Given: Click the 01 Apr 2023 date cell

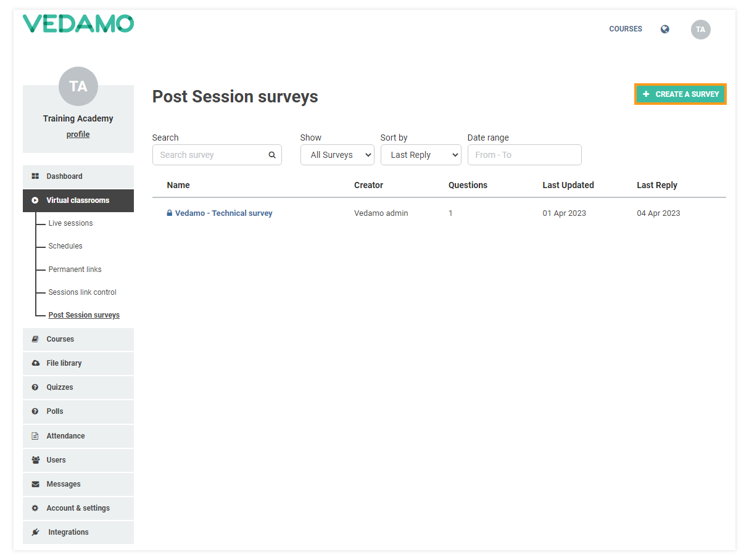Looking at the screenshot, I should (565, 213).
